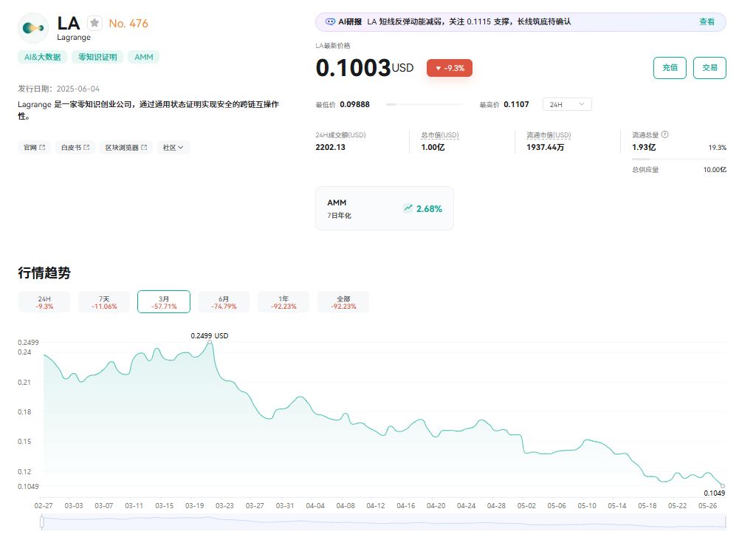This screenshot has height=554, width=756.
Task: Click the 流通市值(USD) label
Action: point(549,135)
